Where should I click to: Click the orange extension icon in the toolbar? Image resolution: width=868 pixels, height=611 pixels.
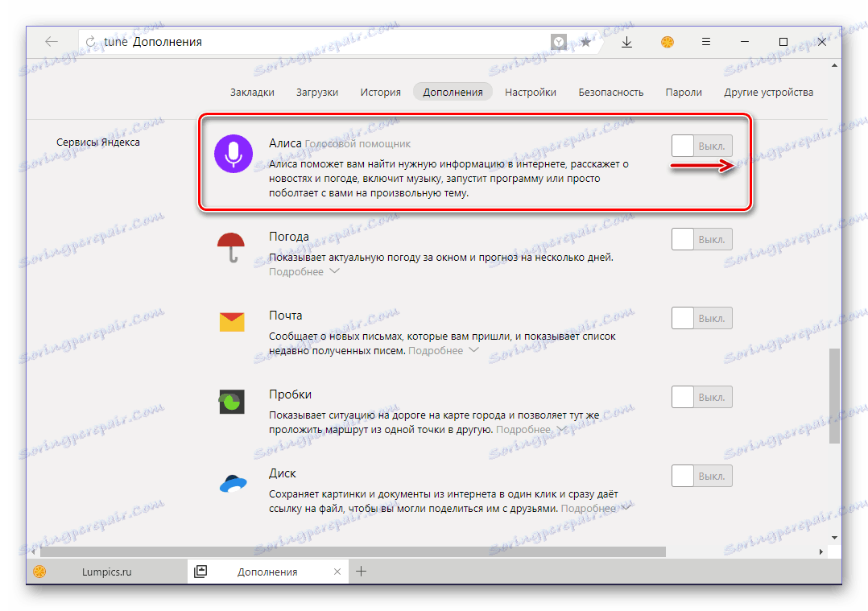click(x=667, y=42)
